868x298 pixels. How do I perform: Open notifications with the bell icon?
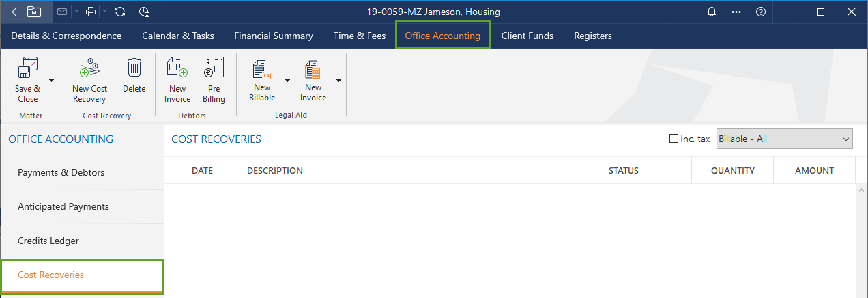coord(712,12)
